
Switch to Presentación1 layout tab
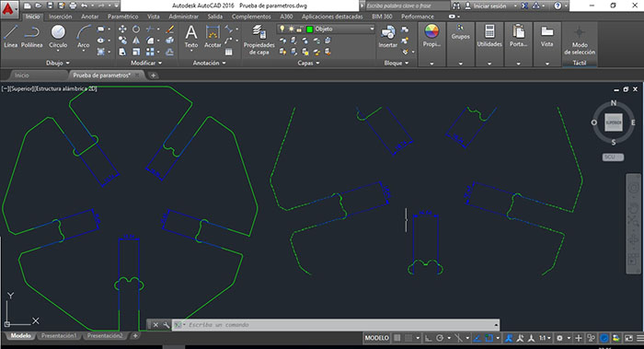click(x=59, y=336)
